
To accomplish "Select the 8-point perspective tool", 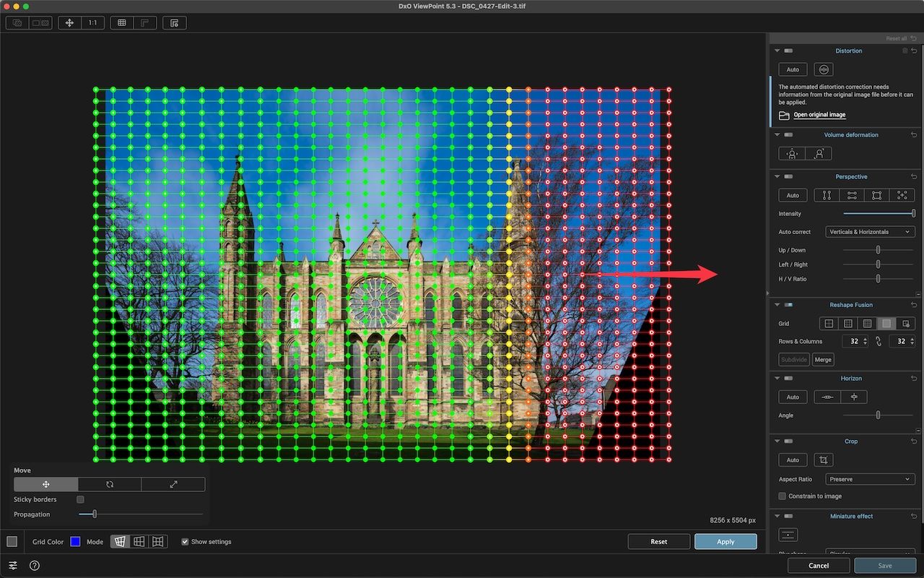I will click(902, 195).
